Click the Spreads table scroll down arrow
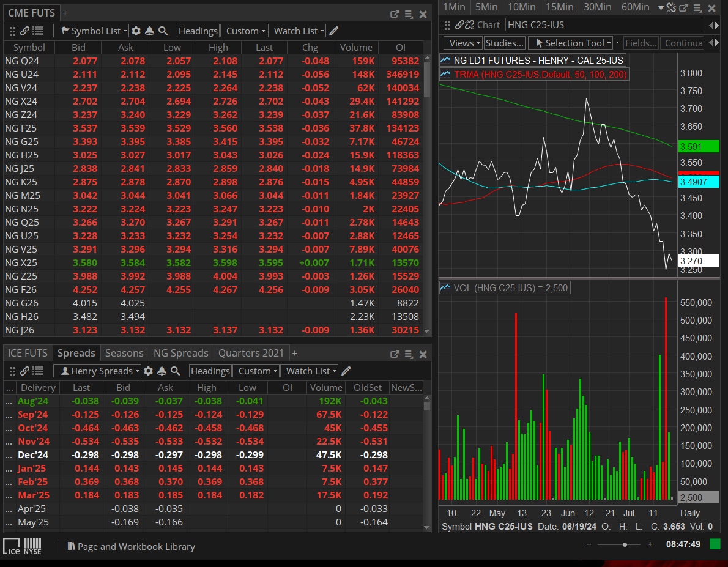This screenshot has width=728, height=567. 427,527
